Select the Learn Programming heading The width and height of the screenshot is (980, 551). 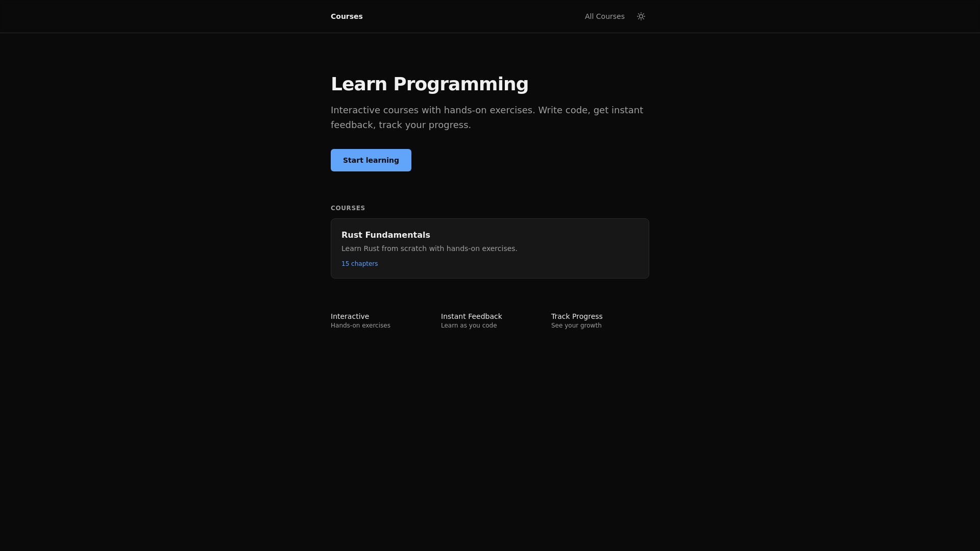tap(430, 84)
